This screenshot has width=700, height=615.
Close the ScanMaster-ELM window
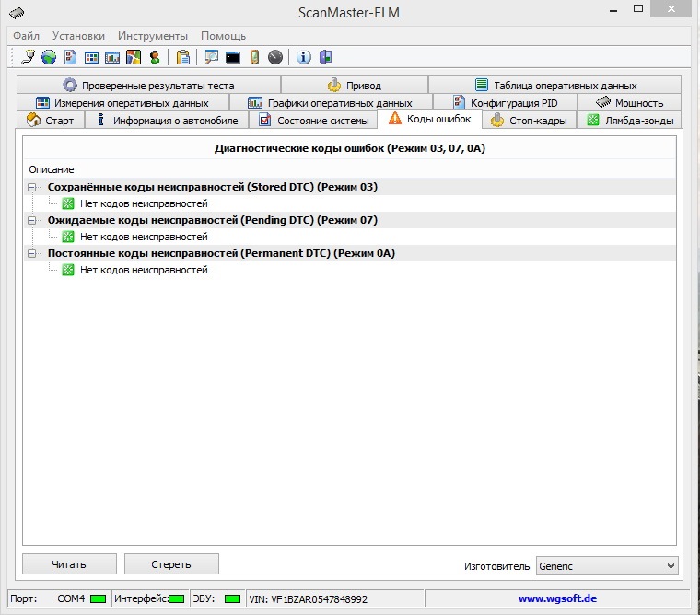point(671,8)
